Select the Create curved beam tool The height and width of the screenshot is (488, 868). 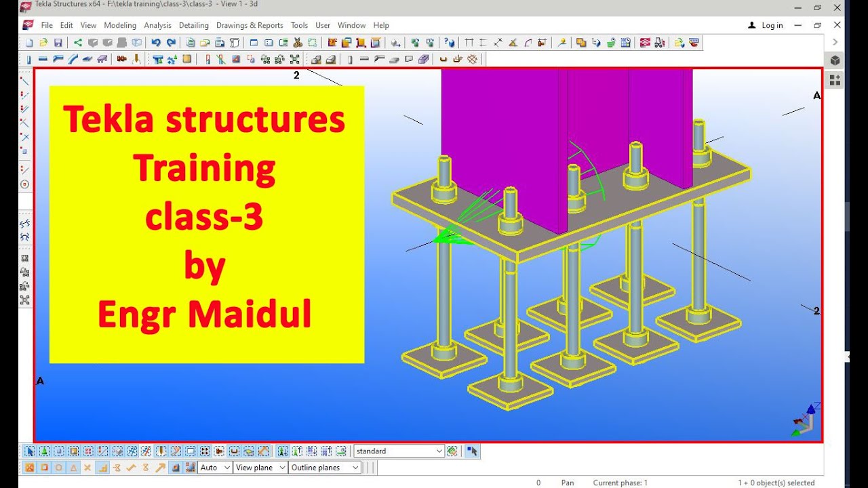point(73,59)
